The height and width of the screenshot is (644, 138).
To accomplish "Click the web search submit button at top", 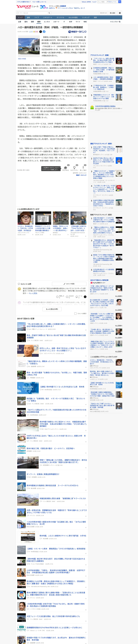I will coord(120,2).
